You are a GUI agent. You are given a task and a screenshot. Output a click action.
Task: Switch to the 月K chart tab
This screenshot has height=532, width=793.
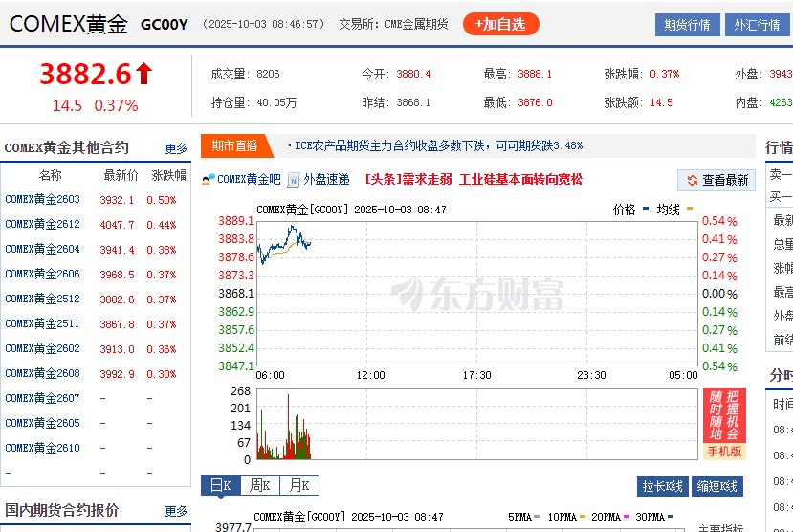(298, 486)
